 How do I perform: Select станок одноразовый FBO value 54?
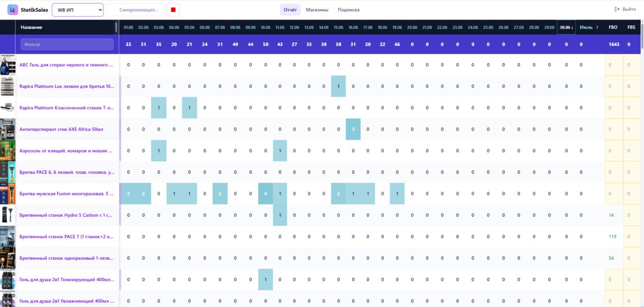[611, 258]
